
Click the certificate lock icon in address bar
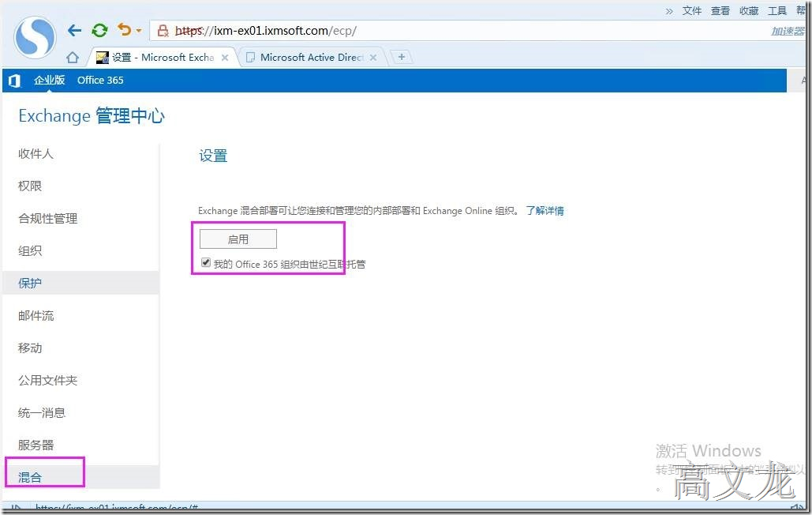(163, 31)
